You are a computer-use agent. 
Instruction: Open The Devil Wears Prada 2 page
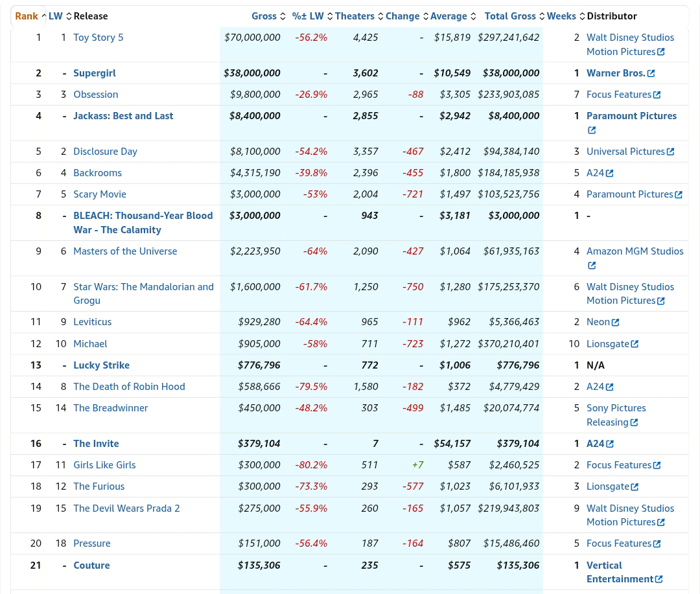point(126,508)
